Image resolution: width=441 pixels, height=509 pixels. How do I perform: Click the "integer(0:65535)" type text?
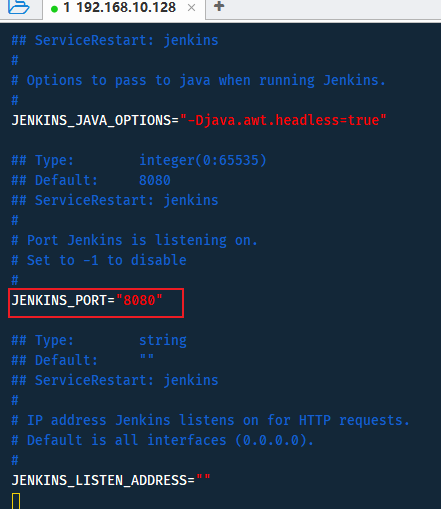203,161
